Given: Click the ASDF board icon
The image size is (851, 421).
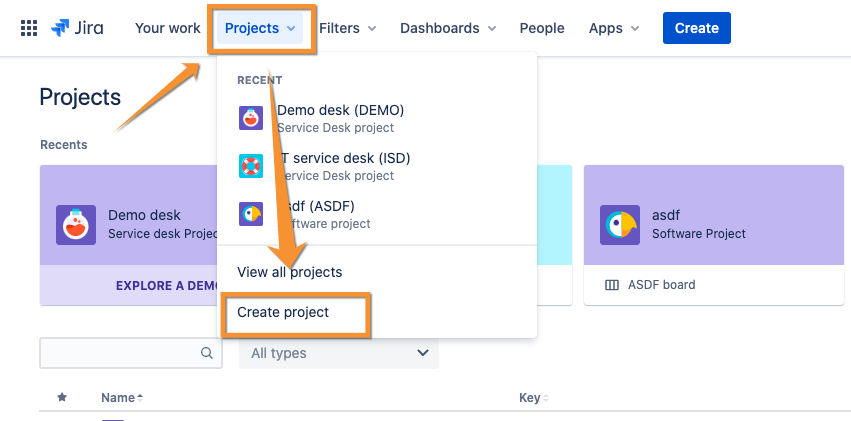Looking at the screenshot, I should (612, 285).
